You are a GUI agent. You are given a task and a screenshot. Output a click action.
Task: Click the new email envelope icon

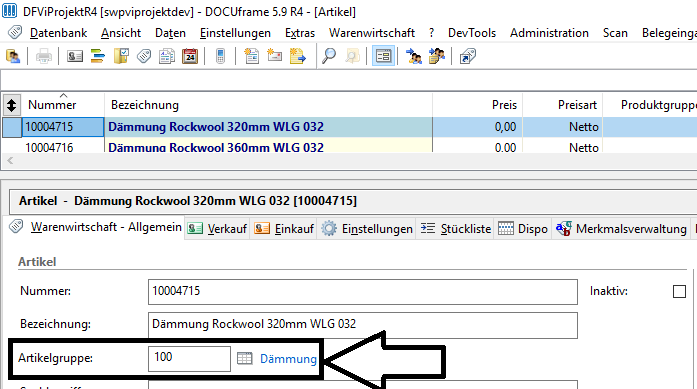click(274, 56)
